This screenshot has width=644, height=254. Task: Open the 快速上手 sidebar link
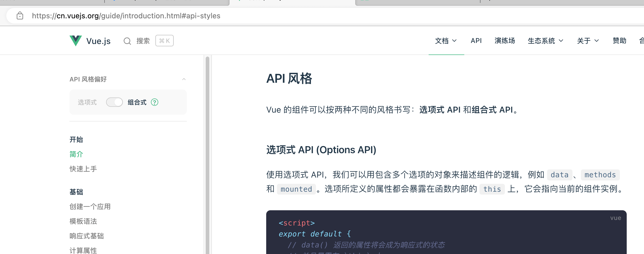(x=83, y=169)
